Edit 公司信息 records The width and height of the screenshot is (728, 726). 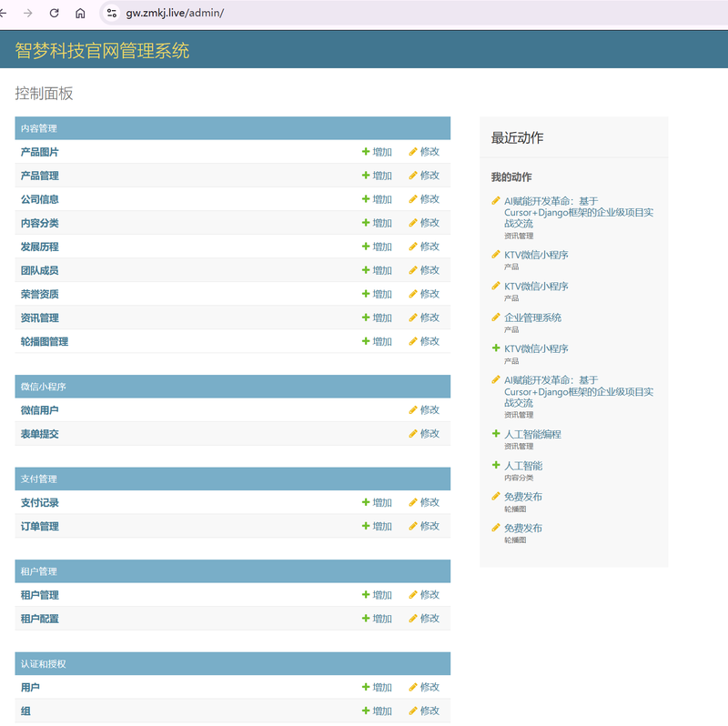click(424, 199)
